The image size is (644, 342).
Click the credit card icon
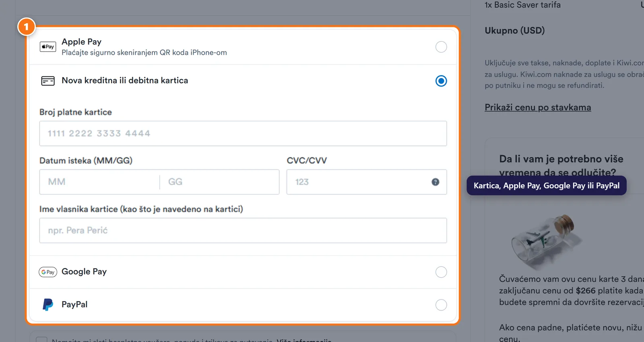[48, 81]
